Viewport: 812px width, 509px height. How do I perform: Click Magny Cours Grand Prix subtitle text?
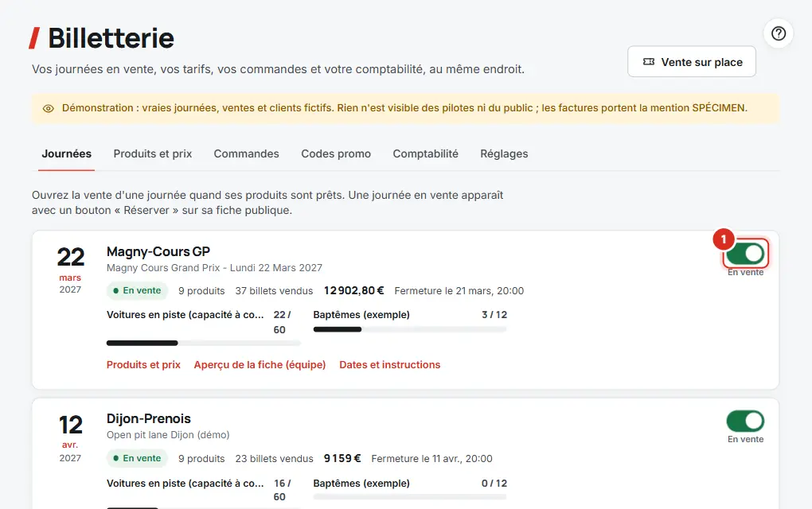tap(214, 267)
